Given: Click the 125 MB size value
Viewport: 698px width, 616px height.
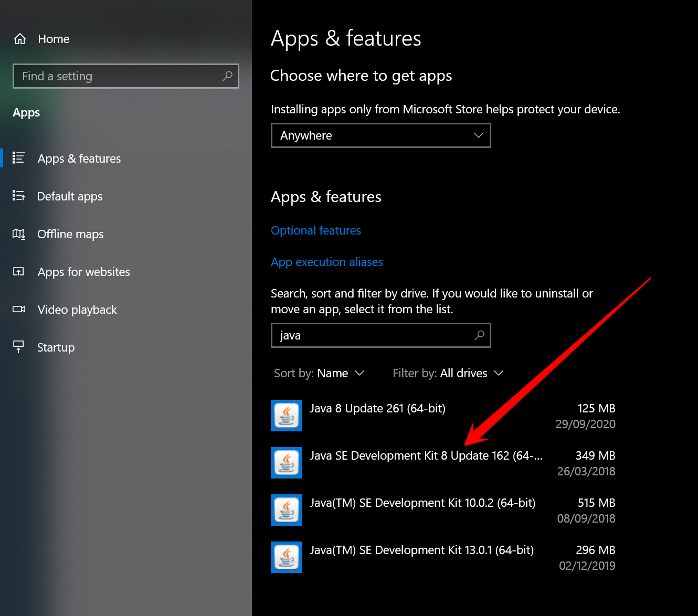Looking at the screenshot, I should (596, 408).
